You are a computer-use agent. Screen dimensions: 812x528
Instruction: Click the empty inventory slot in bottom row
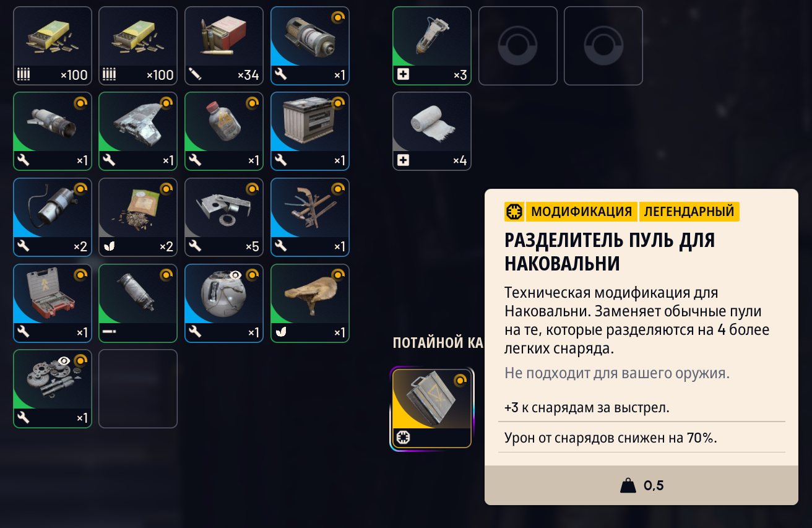[138, 389]
